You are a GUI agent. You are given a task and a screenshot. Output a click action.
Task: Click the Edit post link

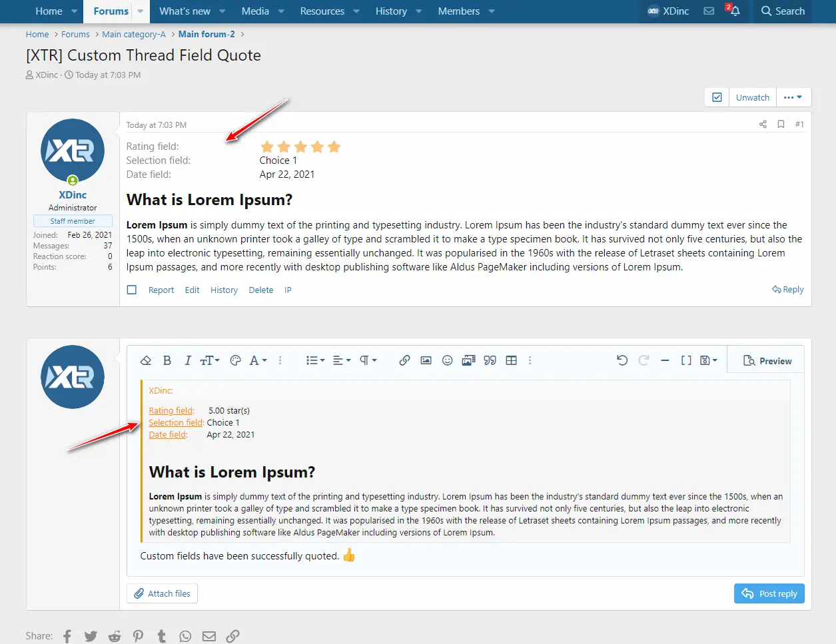pyautogui.click(x=193, y=290)
